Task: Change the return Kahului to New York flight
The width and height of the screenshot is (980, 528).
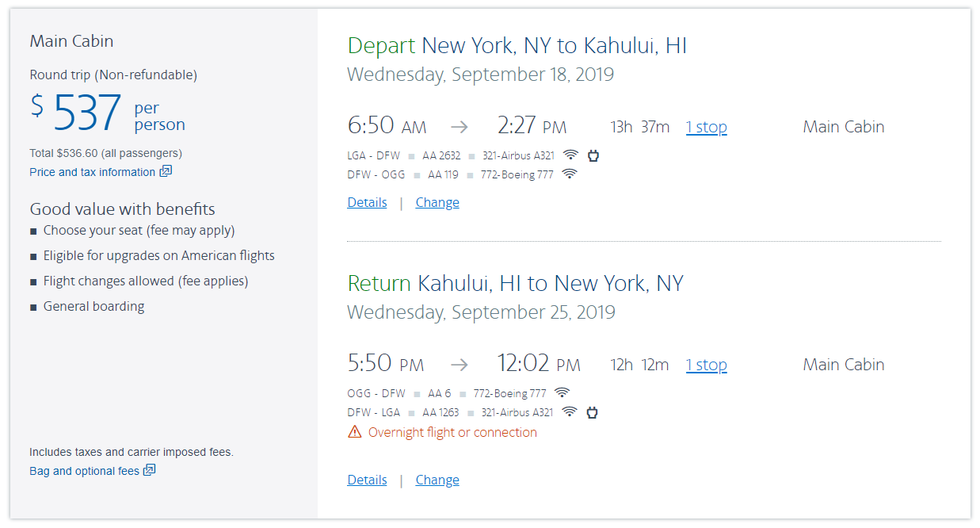Action: 437,480
